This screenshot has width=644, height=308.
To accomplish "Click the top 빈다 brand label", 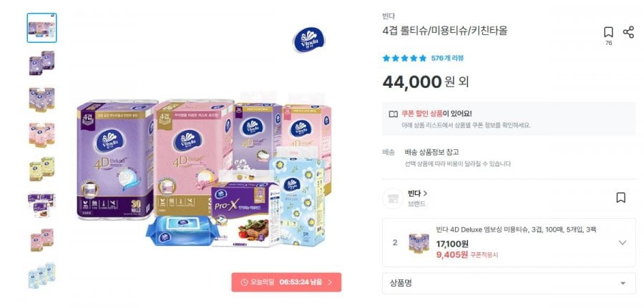I will tap(389, 16).
